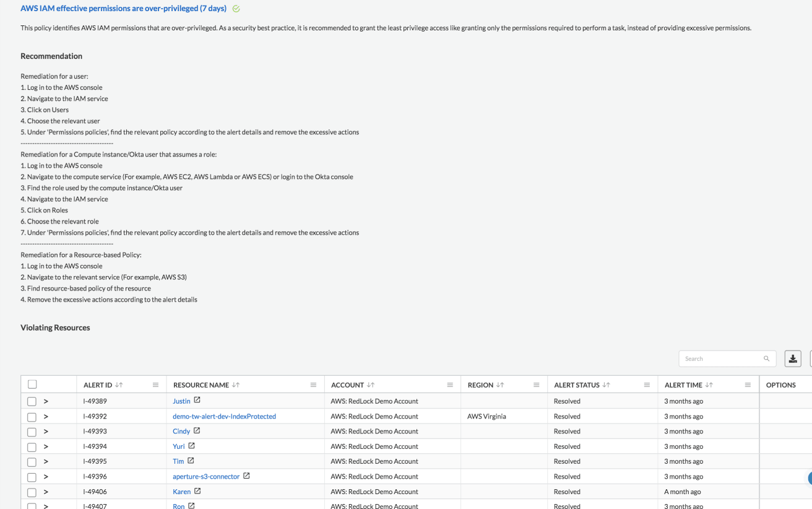The width and height of the screenshot is (812, 509).
Task: Toggle the select-all checkbox in table header
Action: 32,385
